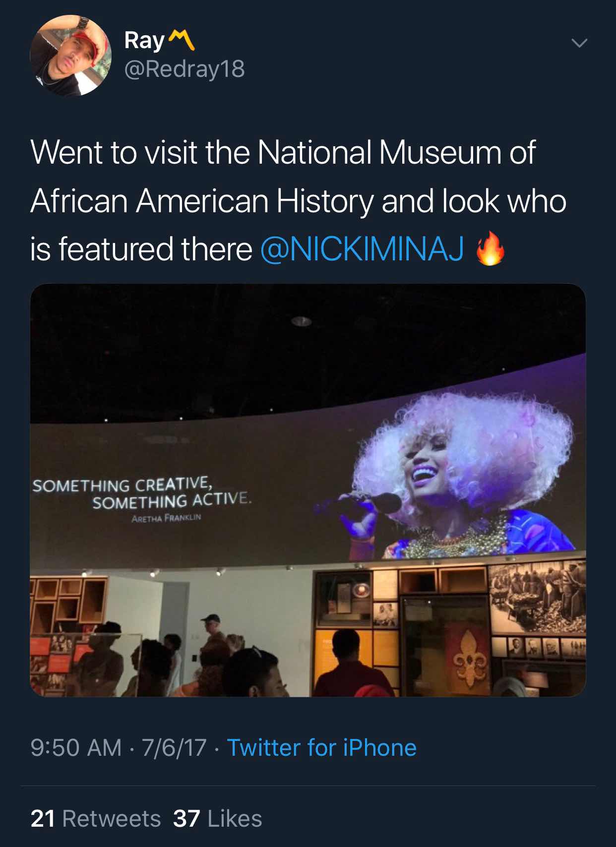
Task: Tap the tweet text about the museum
Action: pos(298,200)
